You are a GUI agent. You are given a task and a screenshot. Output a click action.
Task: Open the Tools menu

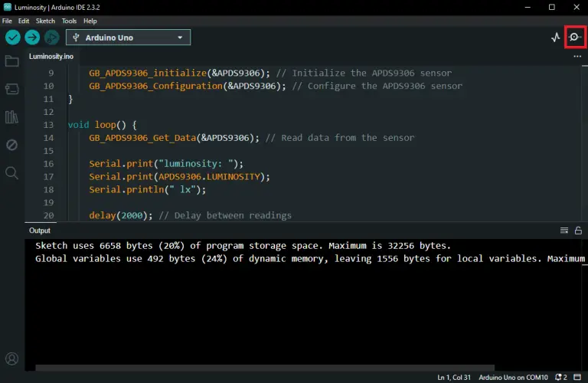(x=69, y=21)
